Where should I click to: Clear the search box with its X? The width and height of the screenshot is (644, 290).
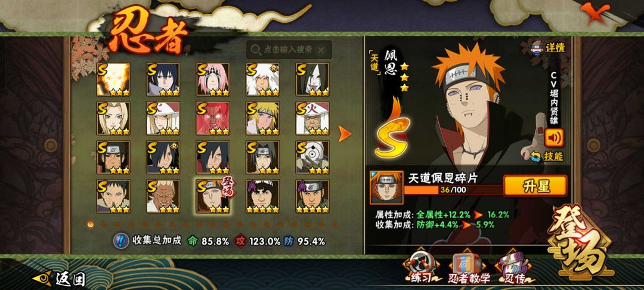321,50
